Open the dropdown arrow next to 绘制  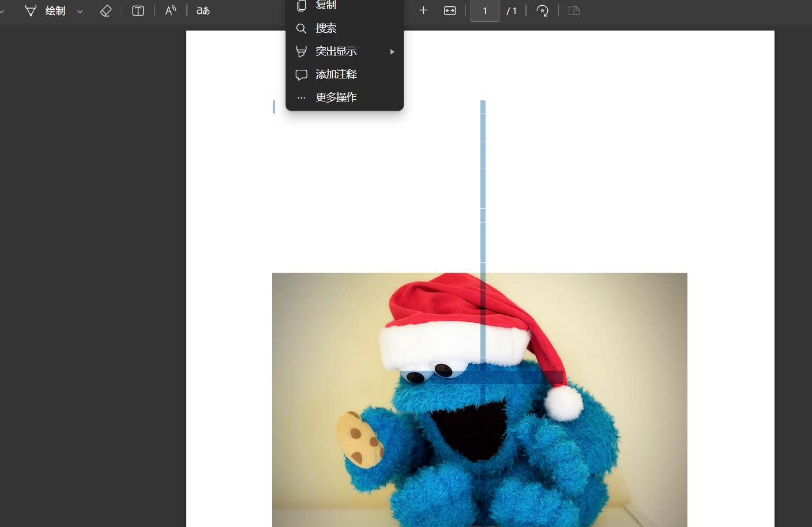tap(80, 11)
